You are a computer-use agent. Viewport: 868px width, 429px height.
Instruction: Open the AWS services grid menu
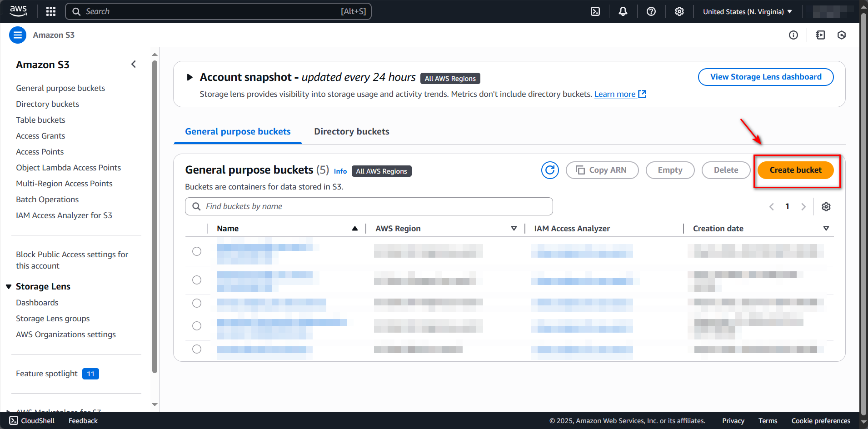pyautogui.click(x=51, y=11)
